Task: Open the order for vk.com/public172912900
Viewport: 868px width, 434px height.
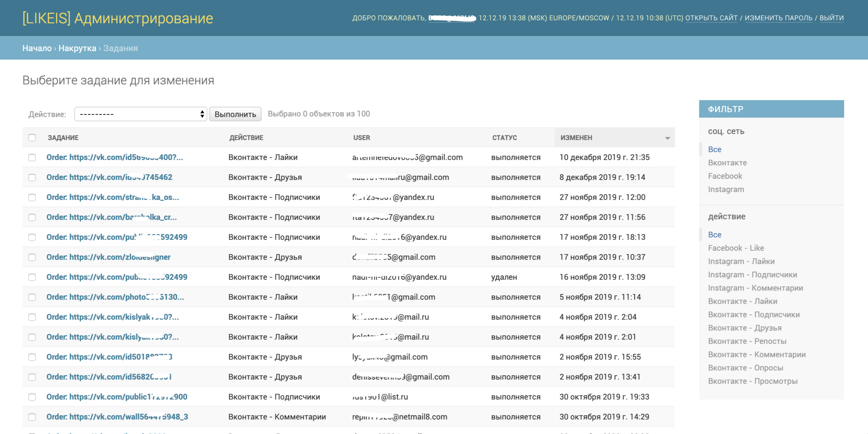Action: coord(117,396)
